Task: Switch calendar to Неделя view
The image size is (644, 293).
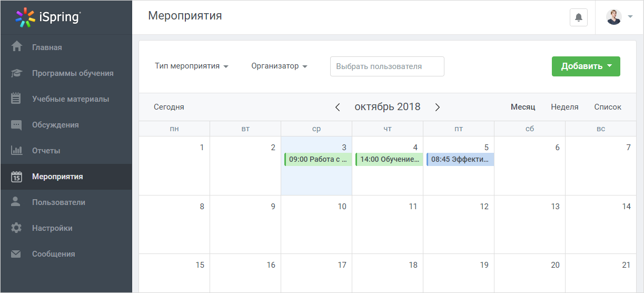Action: coord(564,107)
